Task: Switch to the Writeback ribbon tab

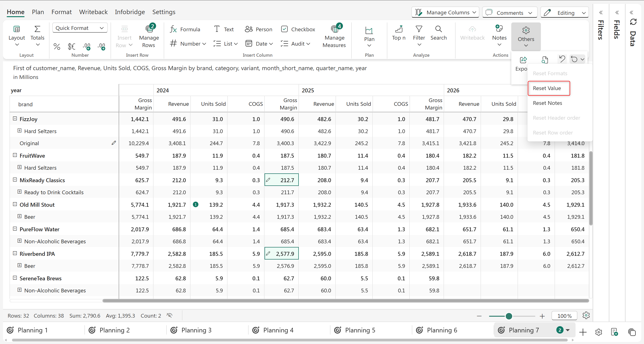Action: [93, 12]
